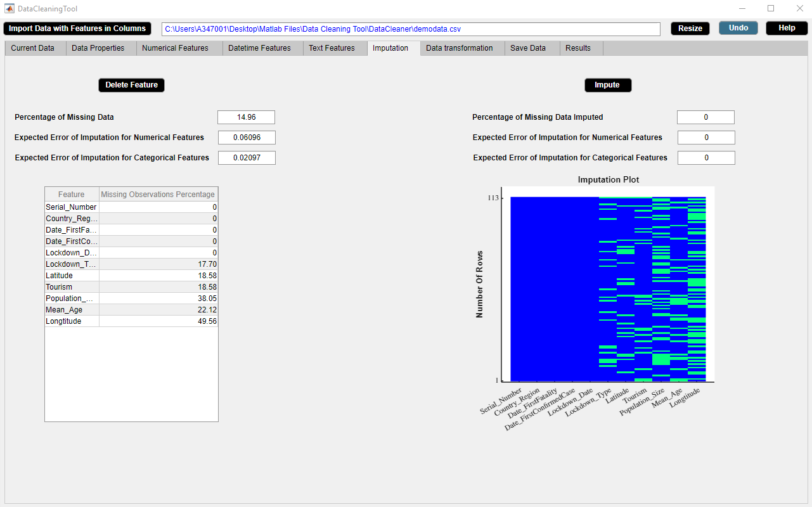Click the Longtitude axis label under plot
The width and height of the screenshot is (812, 507).
click(x=685, y=398)
